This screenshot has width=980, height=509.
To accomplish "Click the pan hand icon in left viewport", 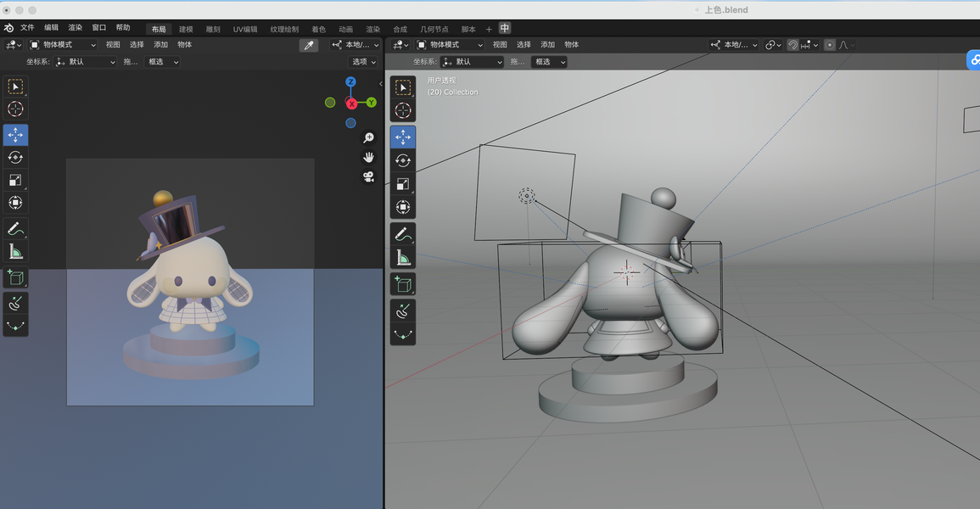I will pyautogui.click(x=369, y=157).
